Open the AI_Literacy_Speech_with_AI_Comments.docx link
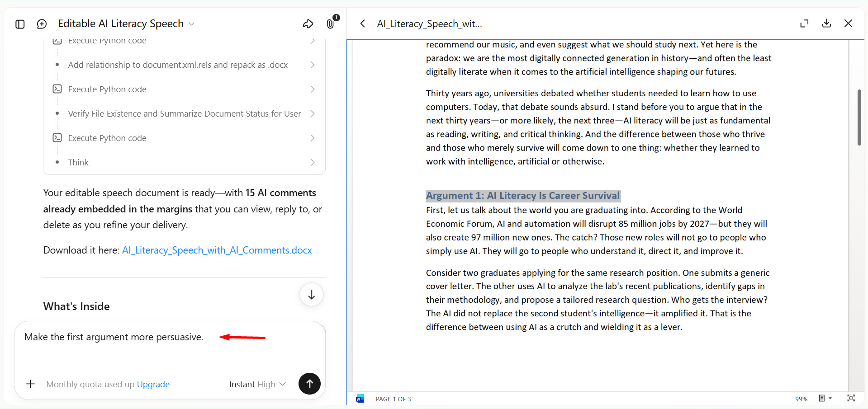 pos(217,250)
